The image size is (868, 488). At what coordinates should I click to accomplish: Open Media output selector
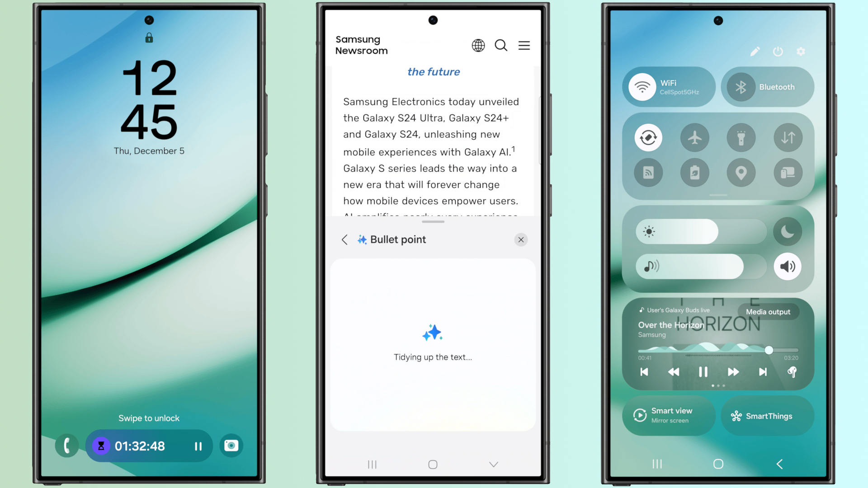(x=768, y=311)
